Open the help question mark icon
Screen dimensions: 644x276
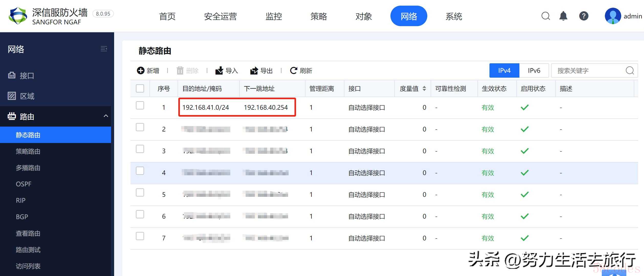584,16
